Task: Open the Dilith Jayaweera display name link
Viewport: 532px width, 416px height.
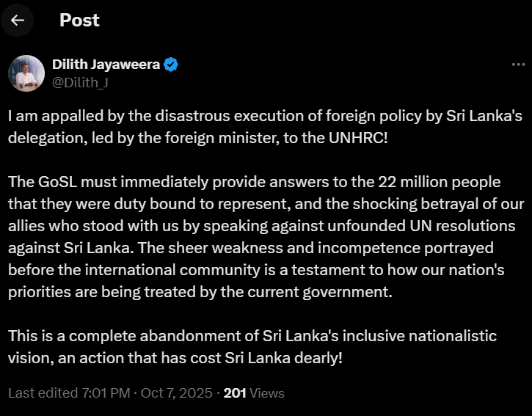Action: click(x=106, y=65)
